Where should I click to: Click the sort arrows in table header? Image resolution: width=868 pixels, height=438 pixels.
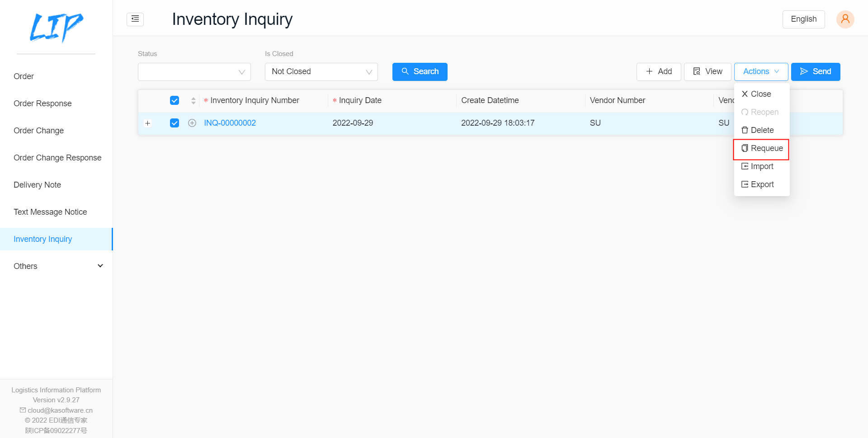193,100
